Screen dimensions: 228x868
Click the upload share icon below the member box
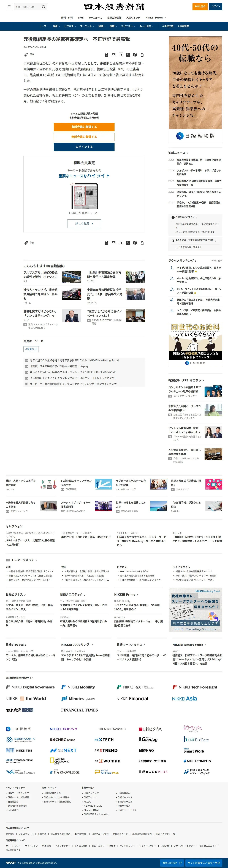142,243
